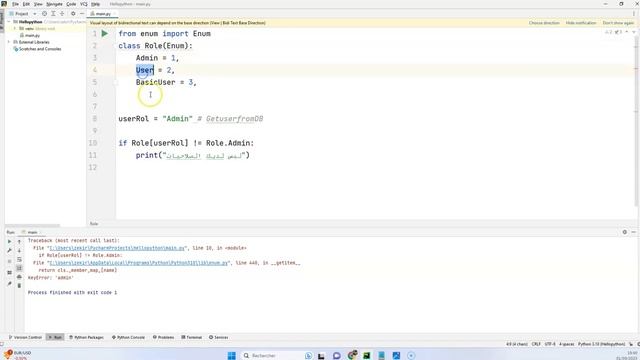
Task: Expand the venv folder
Action: click(15, 29)
